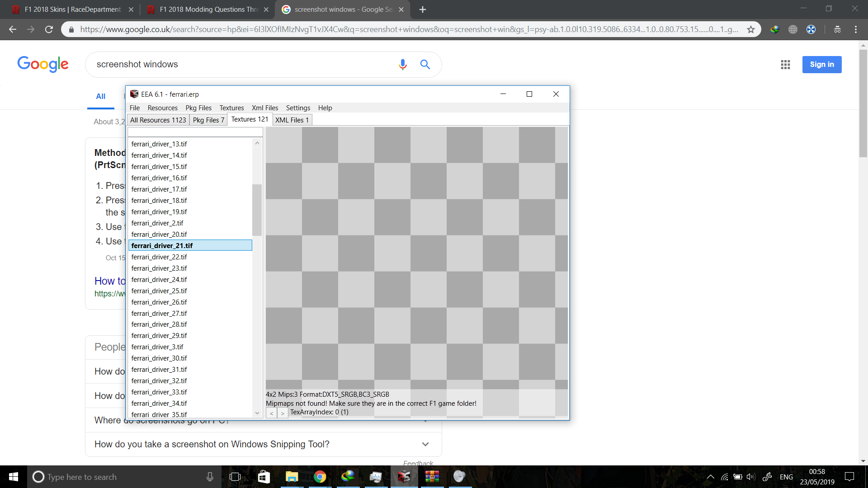Open File Explorer from the taskbar

(292, 477)
